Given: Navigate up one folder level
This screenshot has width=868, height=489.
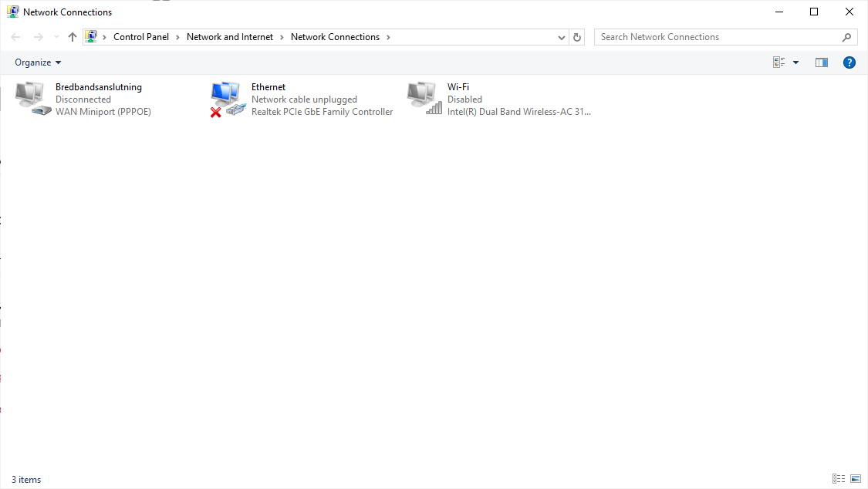Looking at the screenshot, I should coord(72,36).
